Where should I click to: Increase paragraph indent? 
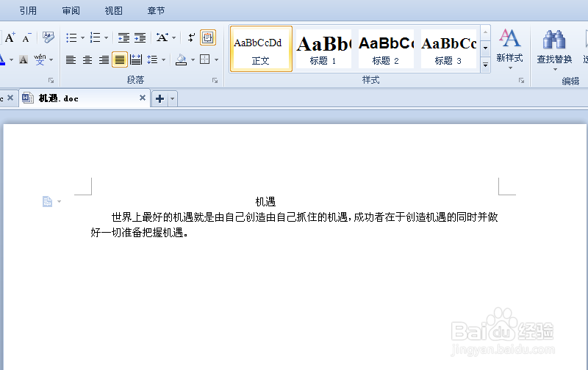pos(140,37)
